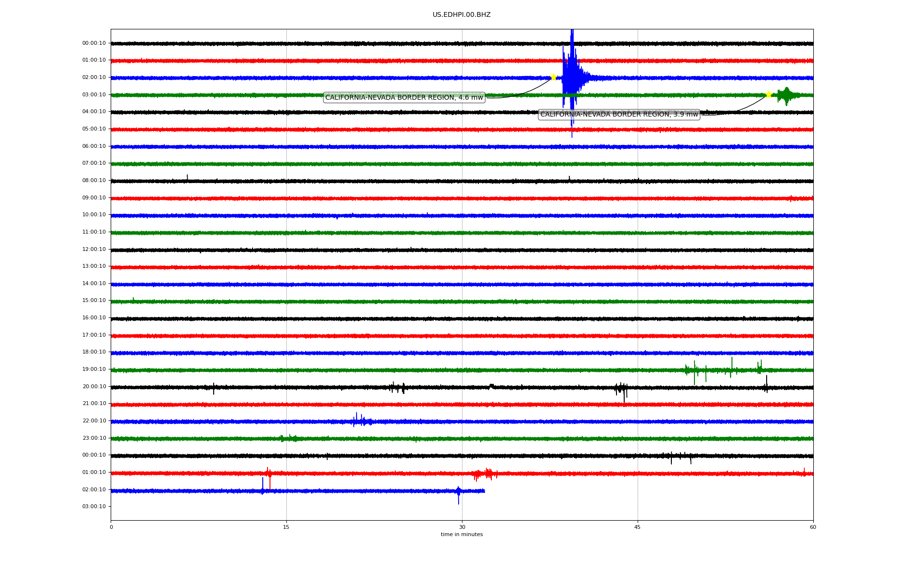The height and width of the screenshot is (578, 924).
Task: Click the 13:00:10 trace time label
Action: coord(94,266)
